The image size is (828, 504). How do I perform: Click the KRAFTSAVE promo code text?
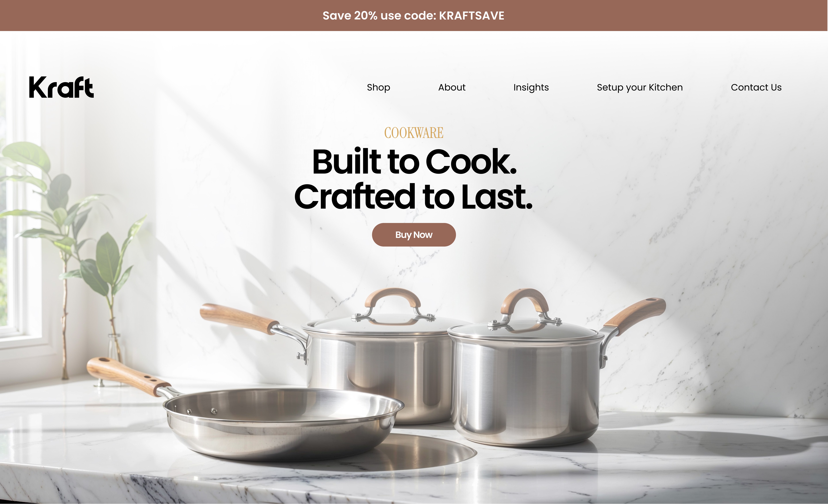(x=471, y=16)
